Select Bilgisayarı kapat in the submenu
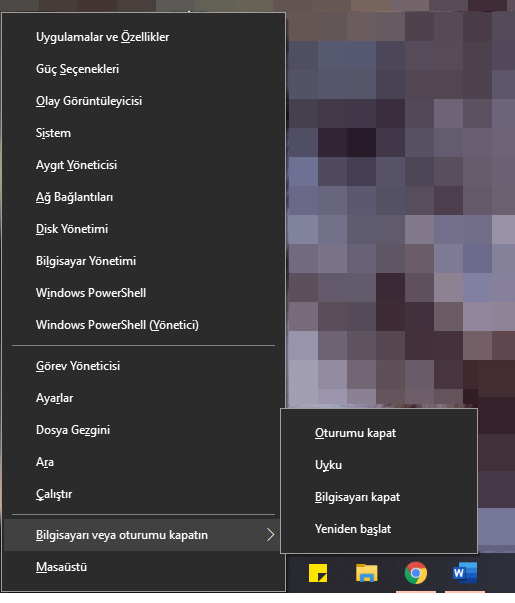This screenshot has width=515, height=603. pos(379,497)
